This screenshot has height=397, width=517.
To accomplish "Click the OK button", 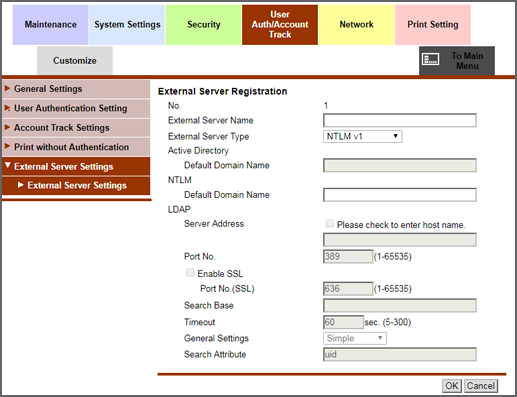I will tap(452, 386).
